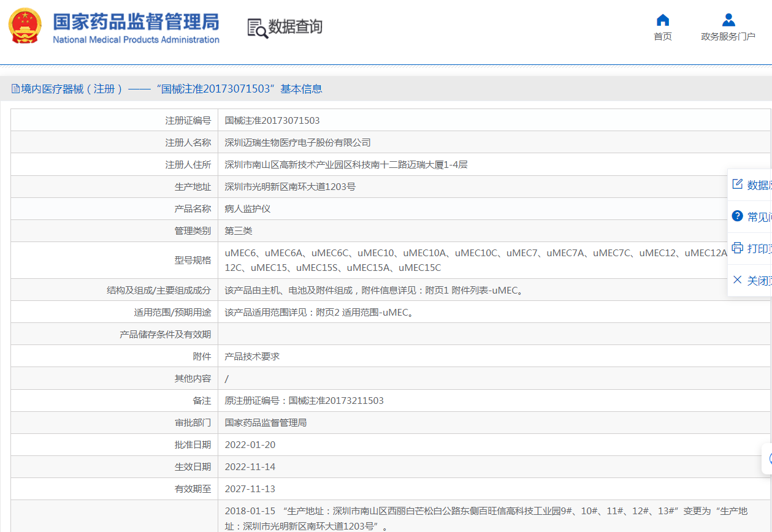Select effective date 2022-11-14
Screen dimensions: 772x532
(250, 467)
